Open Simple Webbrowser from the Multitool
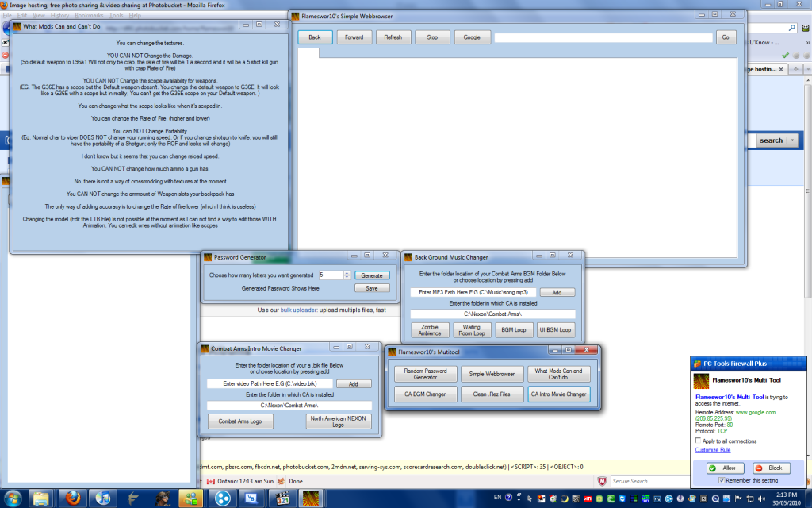 (x=492, y=374)
